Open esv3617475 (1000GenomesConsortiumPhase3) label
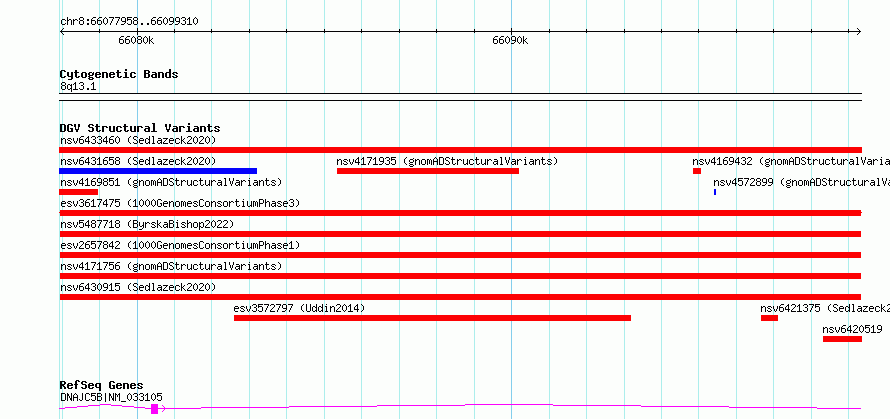Image resolution: width=890 pixels, height=419 pixels. click(x=180, y=203)
